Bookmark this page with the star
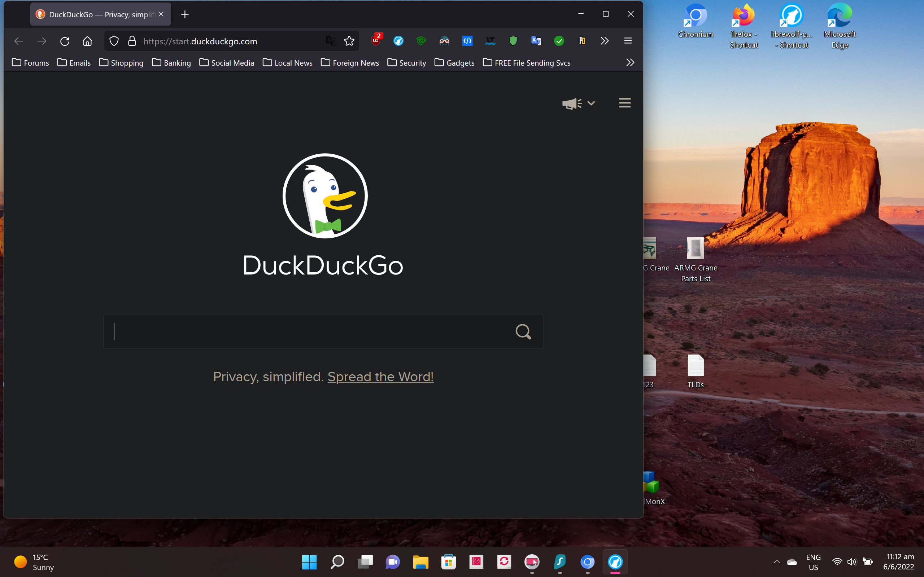This screenshot has width=924, height=577. click(x=349, y=41)
